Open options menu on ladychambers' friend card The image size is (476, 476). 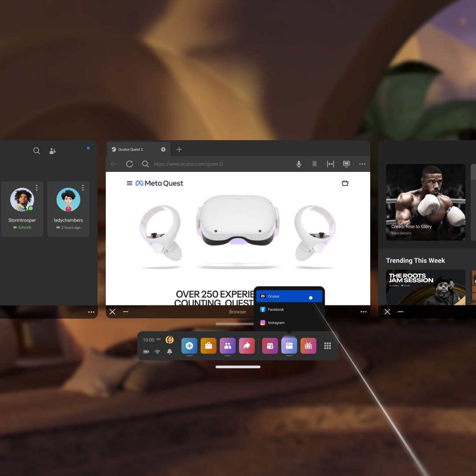click(x=83, y=188)
